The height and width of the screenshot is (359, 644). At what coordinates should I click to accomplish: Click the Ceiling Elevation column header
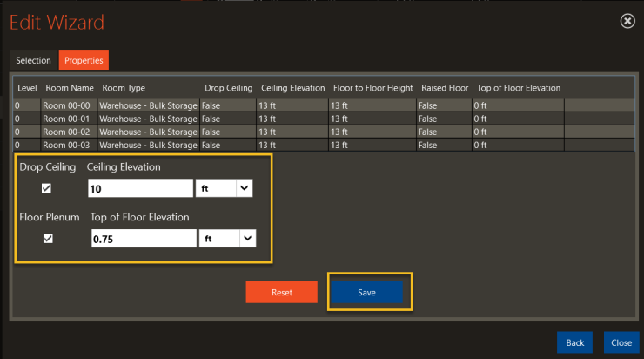pyautogui.click(x=292, y=88)
